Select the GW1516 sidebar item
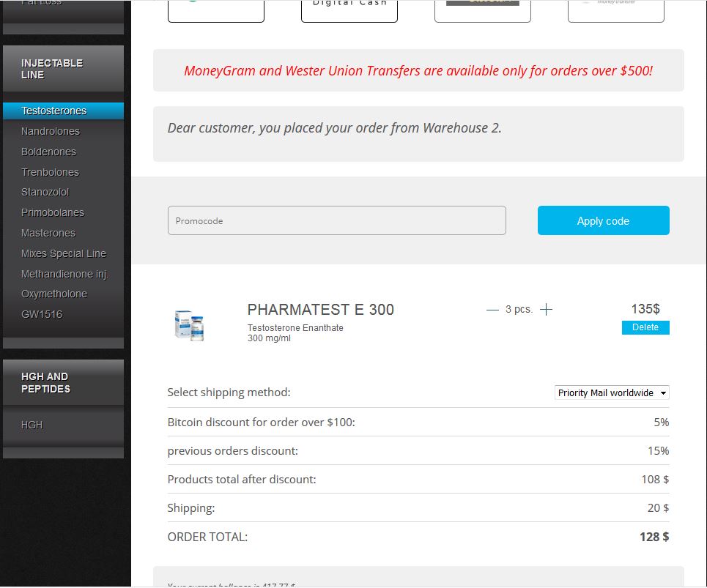 [x=42, y=314]
